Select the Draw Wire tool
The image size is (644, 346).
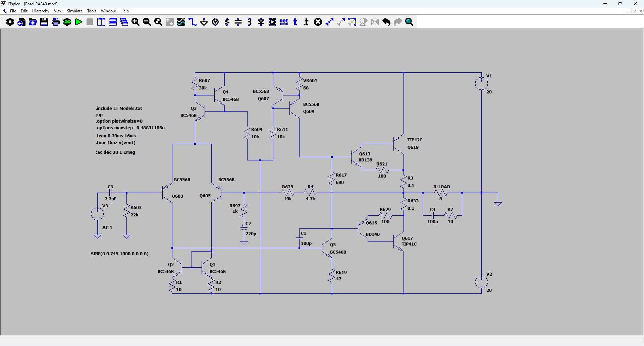coord(193,22)
